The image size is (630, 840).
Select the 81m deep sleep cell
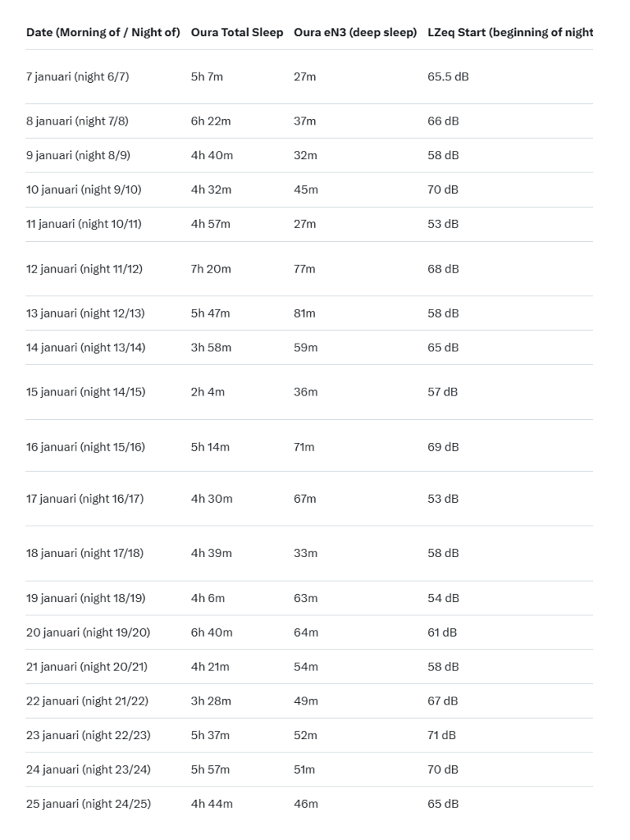pyautogui.click(x=304, y=314)
